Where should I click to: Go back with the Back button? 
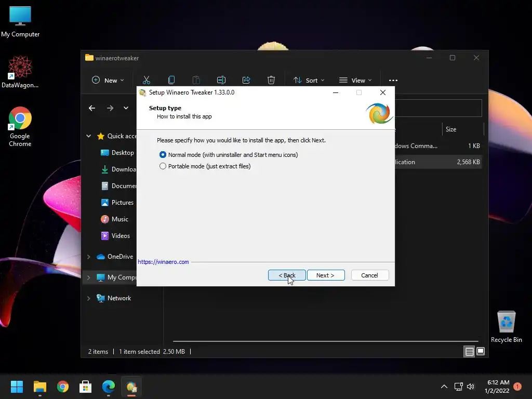coord(287,275)
